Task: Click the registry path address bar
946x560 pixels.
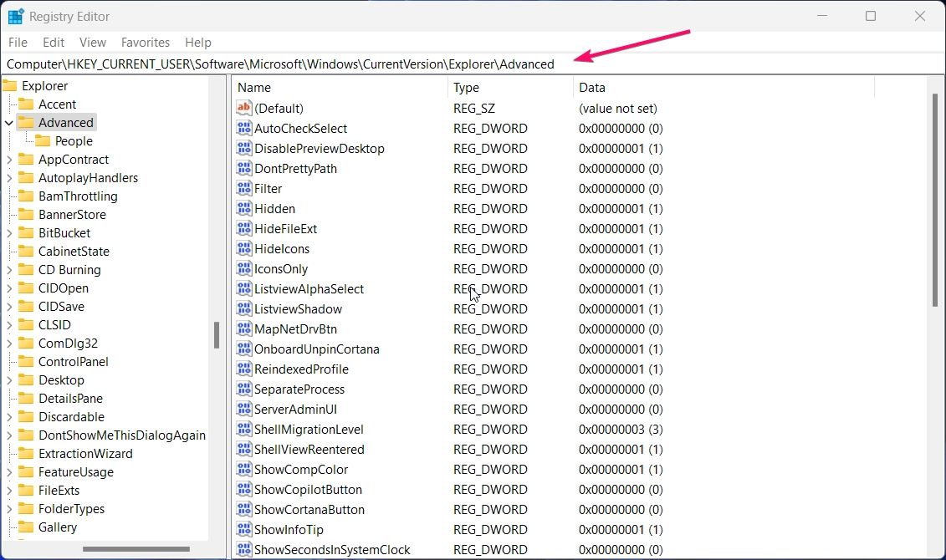Action: pyautogui.click(x=473, y=64)
